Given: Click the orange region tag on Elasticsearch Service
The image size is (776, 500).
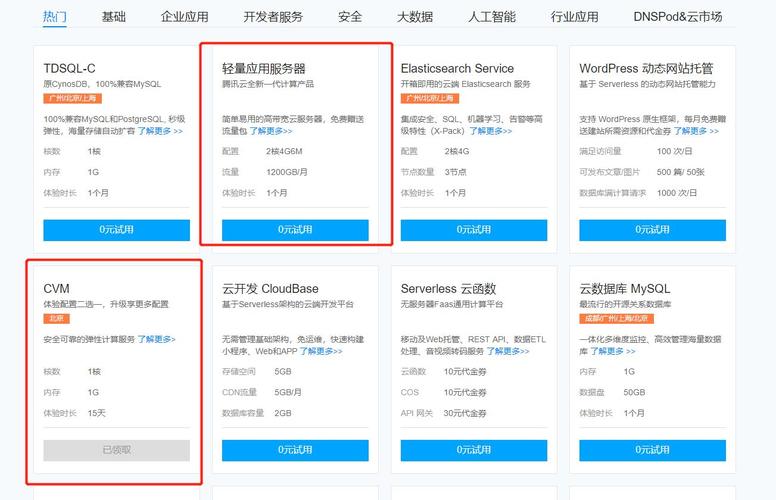Looking at the screenshot, I should point(430,99).
